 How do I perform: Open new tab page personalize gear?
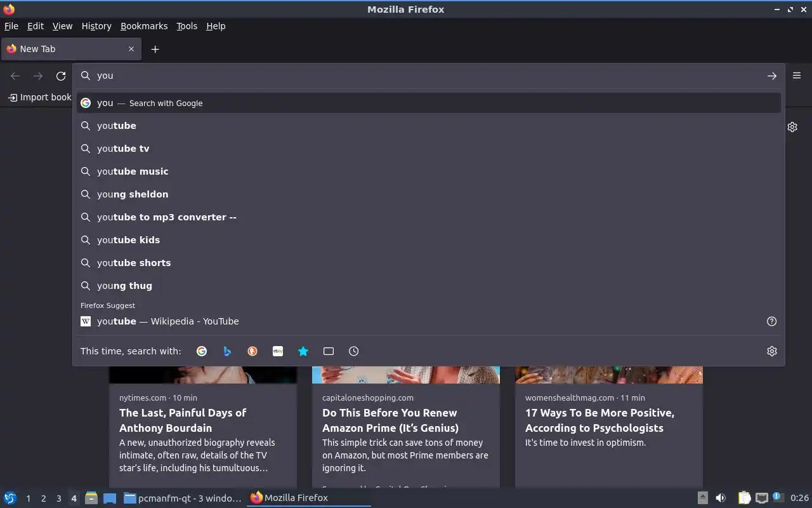[x=792, y=127]
